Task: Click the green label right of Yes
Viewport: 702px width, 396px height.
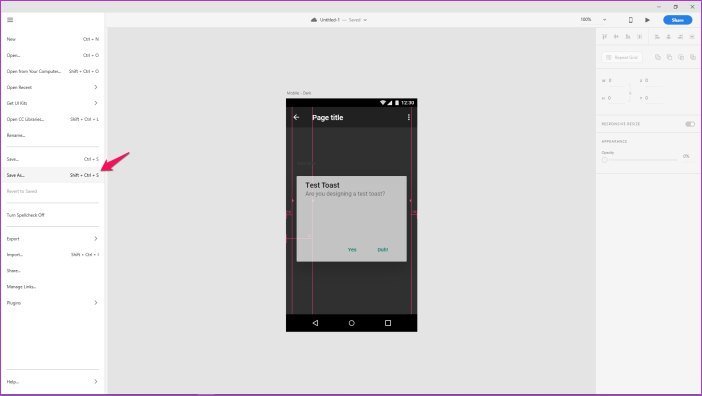Action: pyautogui.click(x=383, y=250)
